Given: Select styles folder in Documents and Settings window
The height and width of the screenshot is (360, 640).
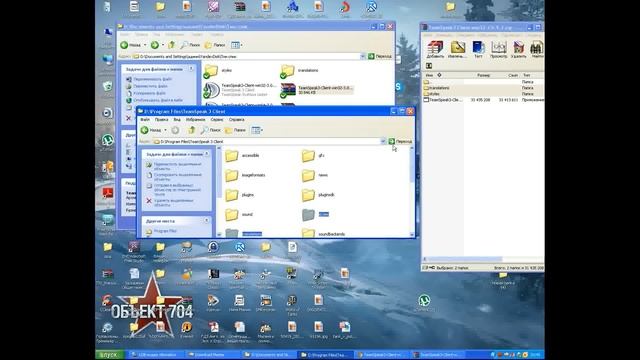Looking at the screenshot, I should (x=218, y=71).
